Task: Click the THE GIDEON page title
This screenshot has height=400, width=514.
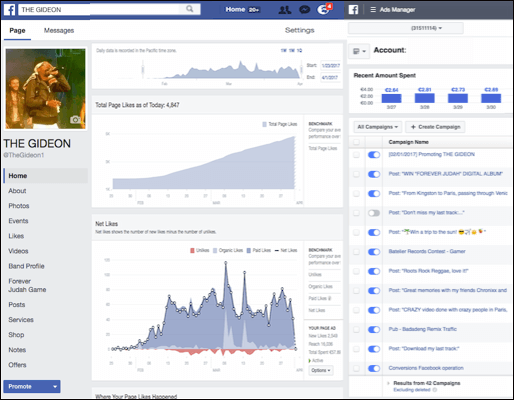Action: point(37,144)
